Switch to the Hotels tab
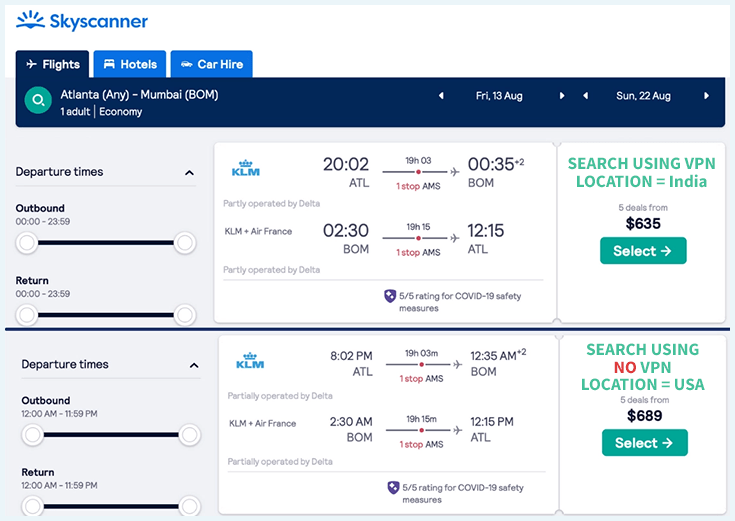Image resolution: width=735 pixels, height=521 pixels. coord(130,64)
